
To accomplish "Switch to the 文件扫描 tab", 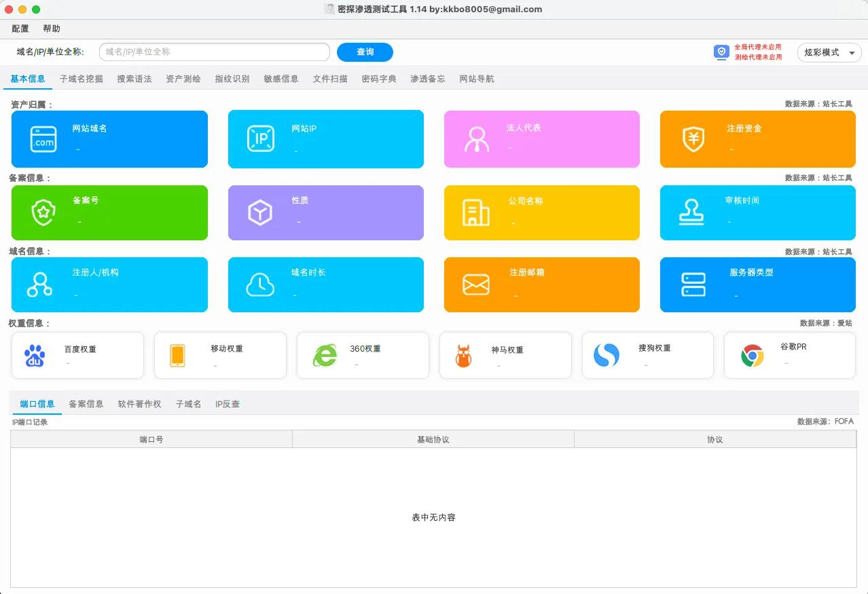I will point(330,79).
